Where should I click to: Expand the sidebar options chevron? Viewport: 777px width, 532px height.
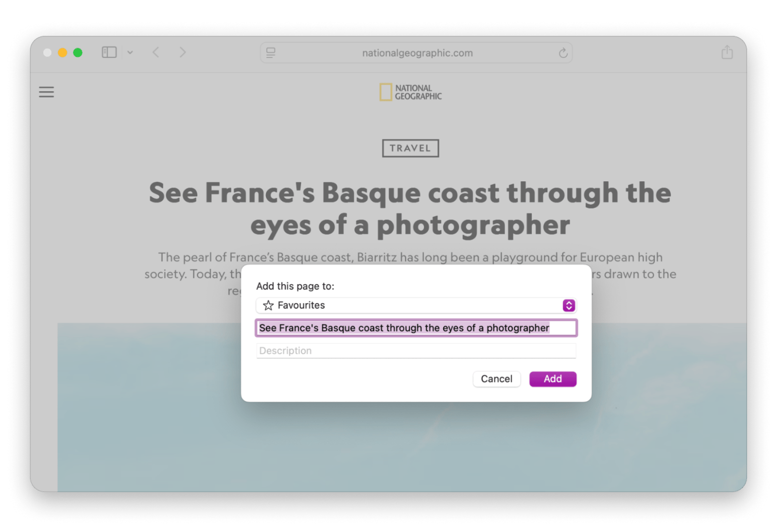[x=130, y=52]
